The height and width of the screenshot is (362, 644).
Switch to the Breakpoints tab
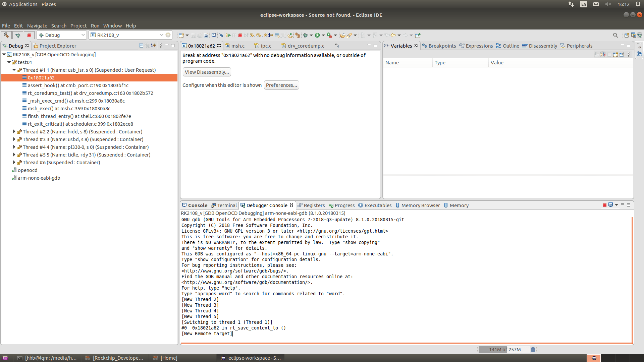[x=439, y=46]
